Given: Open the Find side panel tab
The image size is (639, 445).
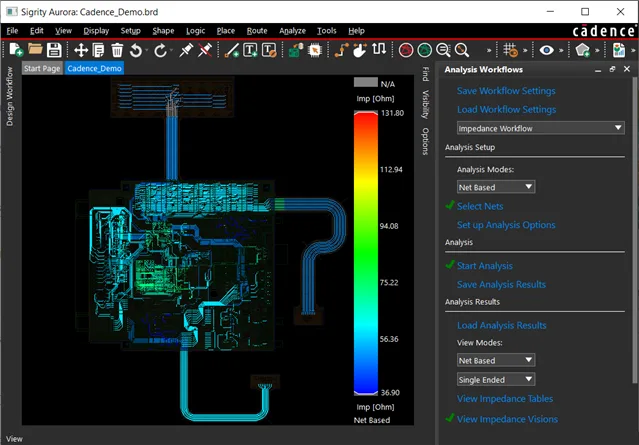Looking at the screenshot, I should (425, 74).
